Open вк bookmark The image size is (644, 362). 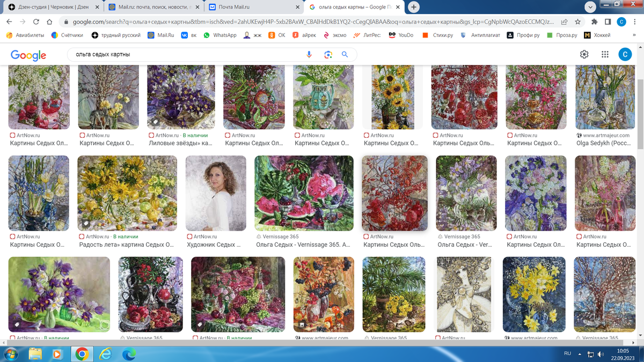tap(188, 35)
